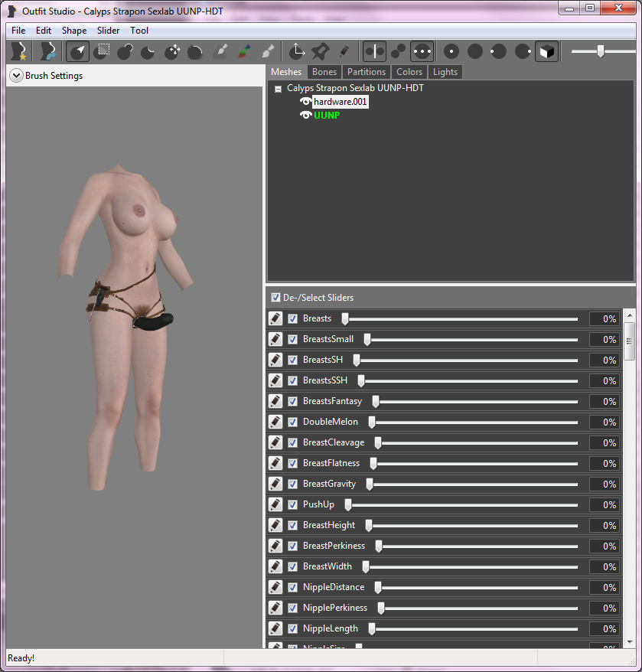Click the BreastHeight slider handle
642x672 pixels.
[x=369, y=525]
